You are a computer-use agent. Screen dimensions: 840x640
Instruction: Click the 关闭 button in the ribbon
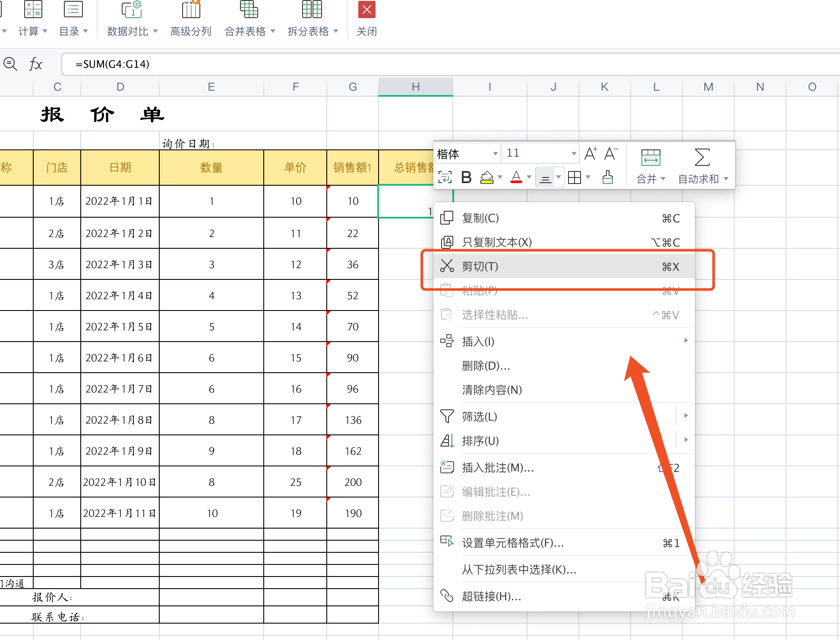pyautogui.click(x=366, y=19)
